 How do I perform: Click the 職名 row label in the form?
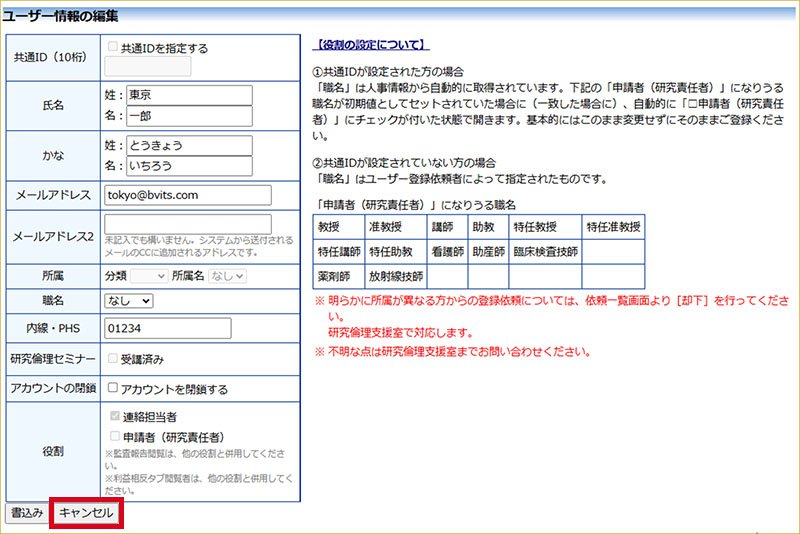[53, 301]
